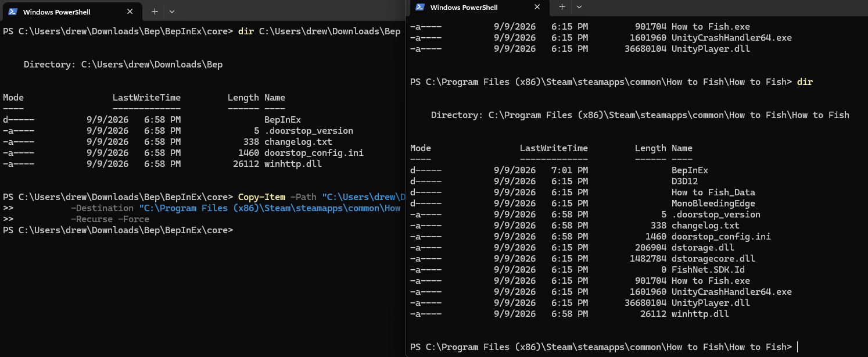
Task: Click the LastWriteTime column header in the right window
Action: [x=554, y=148]
